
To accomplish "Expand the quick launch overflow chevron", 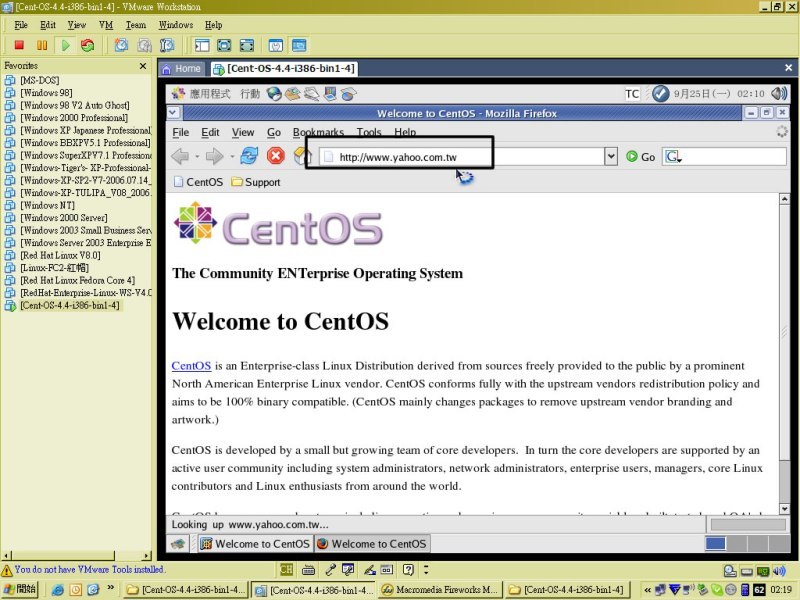I will click(x=110, y=588).
